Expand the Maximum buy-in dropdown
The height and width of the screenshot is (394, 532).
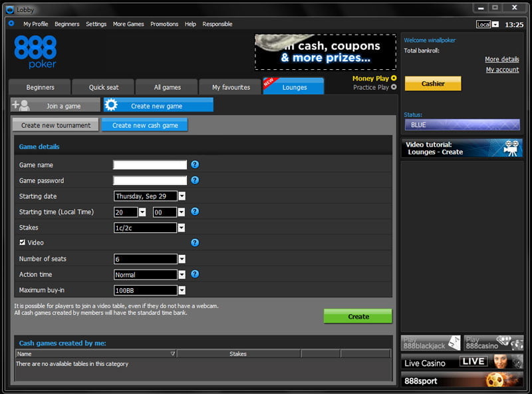point(182,290)
